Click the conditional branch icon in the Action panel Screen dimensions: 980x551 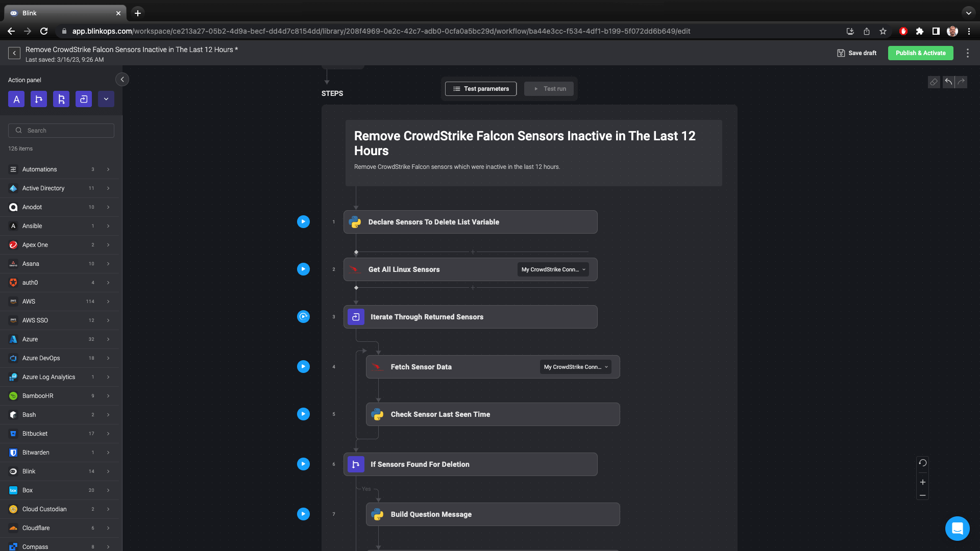pos(39,99)
